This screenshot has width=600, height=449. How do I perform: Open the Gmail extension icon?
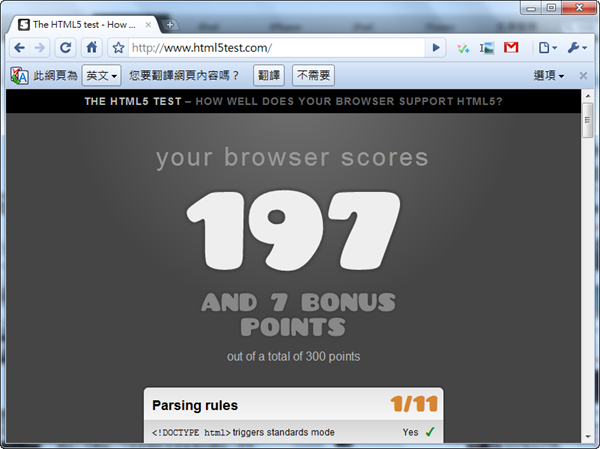tap(511, 48)
